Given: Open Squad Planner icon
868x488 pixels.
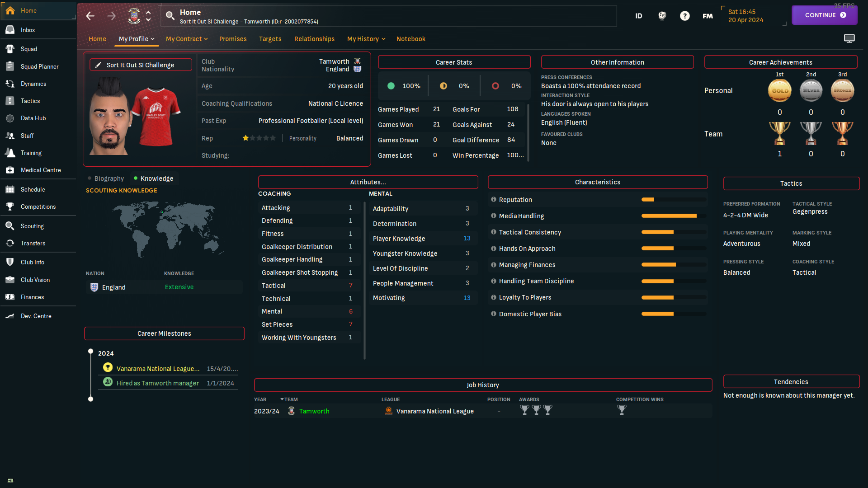Looking at the screenshot, I should point(10,66).
